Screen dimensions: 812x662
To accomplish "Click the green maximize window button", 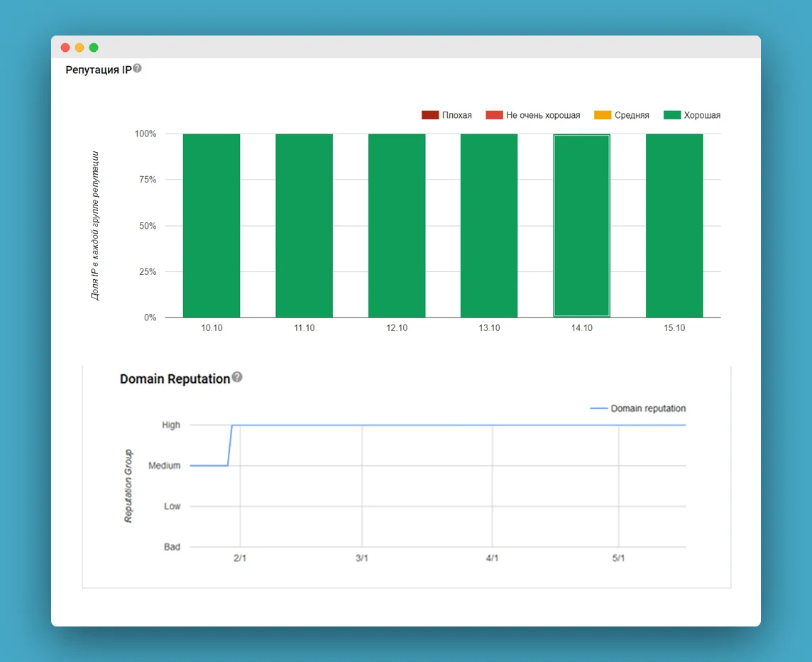I will (x=94, y=48).
